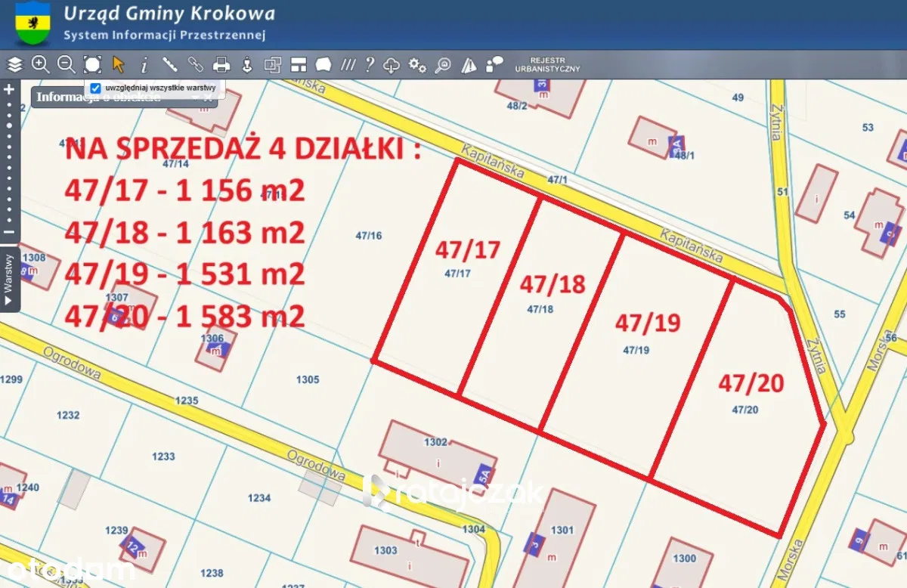
Task: Click parcel 47/16 on the map
Action: (369, 236)
